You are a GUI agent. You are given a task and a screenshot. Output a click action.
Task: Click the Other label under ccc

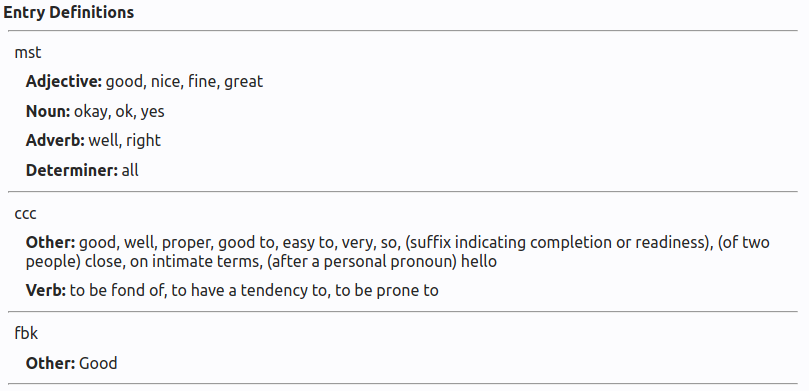(x=51, y=242)
